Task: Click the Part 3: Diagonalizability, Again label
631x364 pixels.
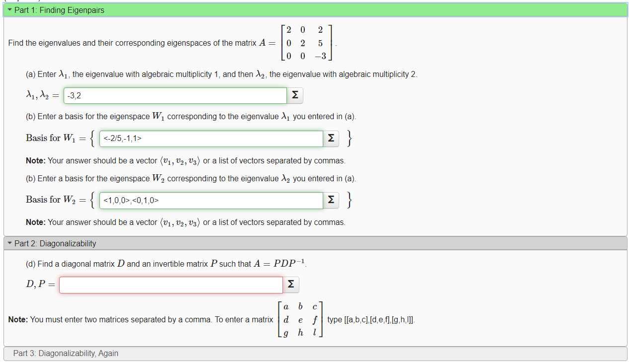Action: click(x=65, y=353)
